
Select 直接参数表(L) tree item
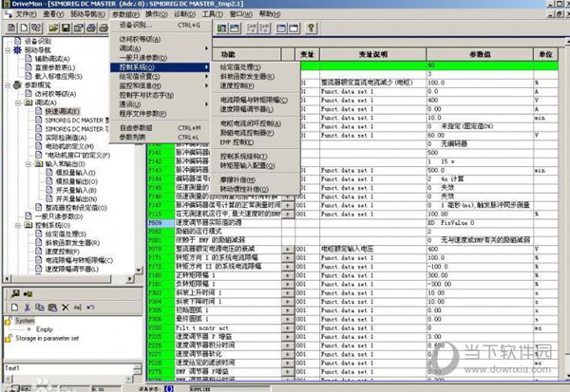pos(55,67)
